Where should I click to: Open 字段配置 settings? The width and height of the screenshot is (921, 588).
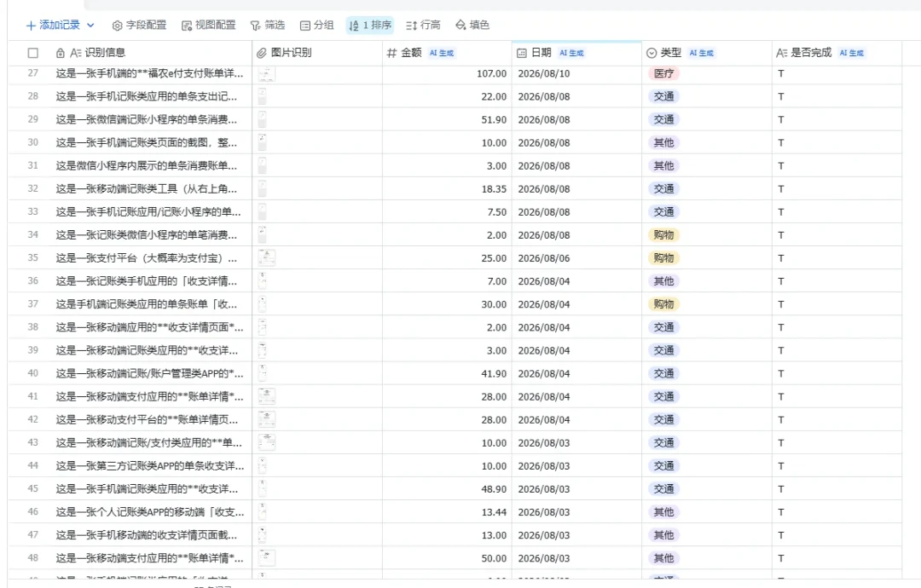[139, 26]
